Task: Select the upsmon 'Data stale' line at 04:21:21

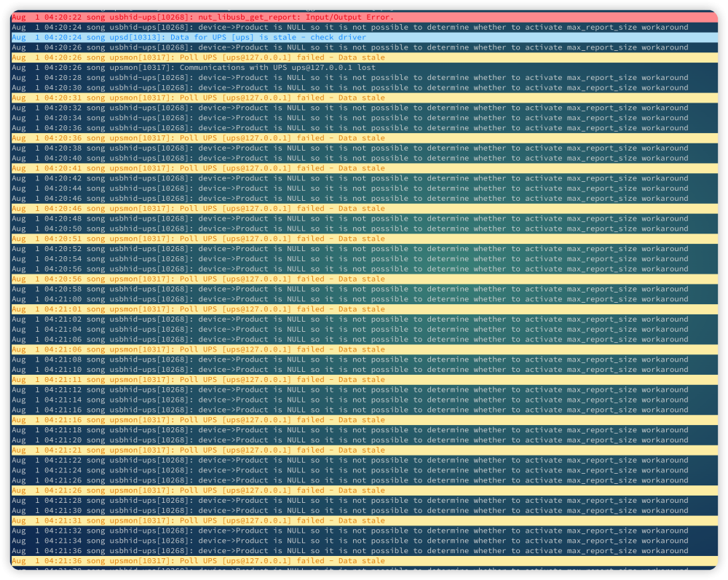Action: [364, 450]
